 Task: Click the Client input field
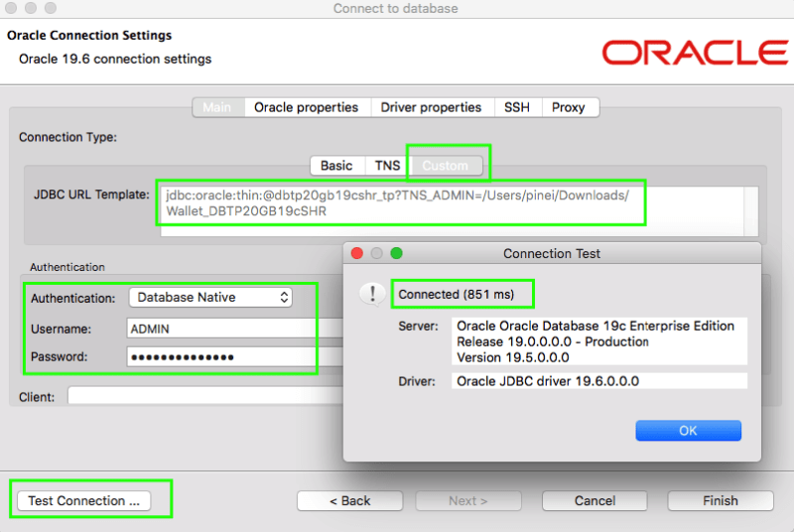(x=205, y=396)
